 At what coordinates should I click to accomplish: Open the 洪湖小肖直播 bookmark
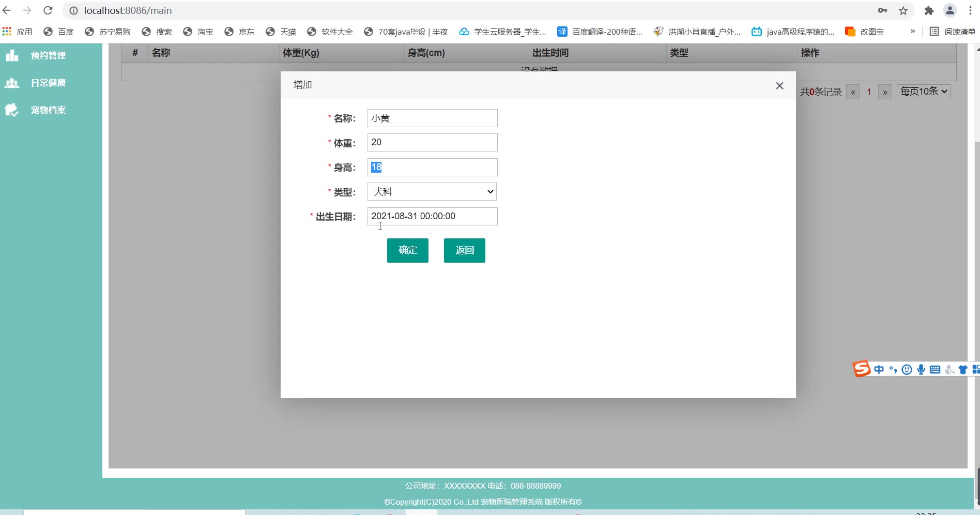(697, 32)
